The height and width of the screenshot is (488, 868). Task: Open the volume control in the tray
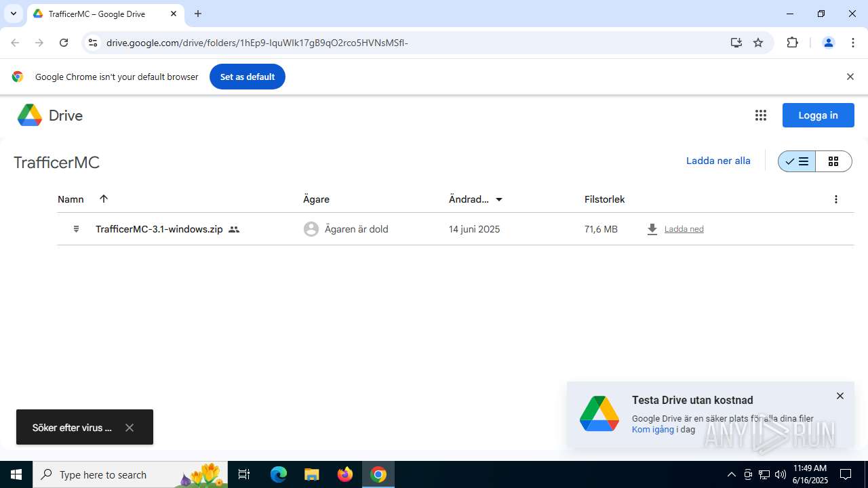pyautogui.click(x=781, y=474)
